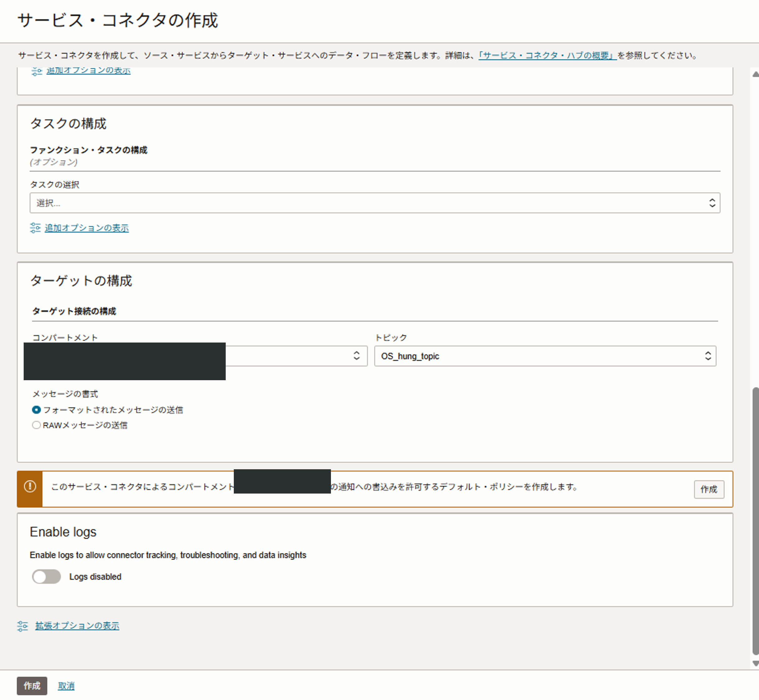Select RAWメッセージの送信 radio button
Screen dimensions: 759x700
[36, 425]
